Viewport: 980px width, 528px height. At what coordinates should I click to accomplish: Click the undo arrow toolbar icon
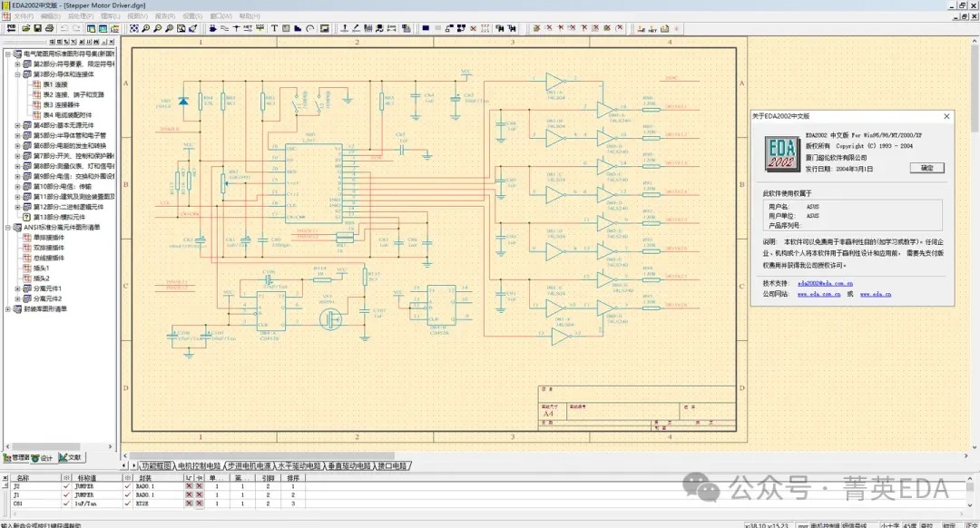pyautogui.click(x=64, y=28)
